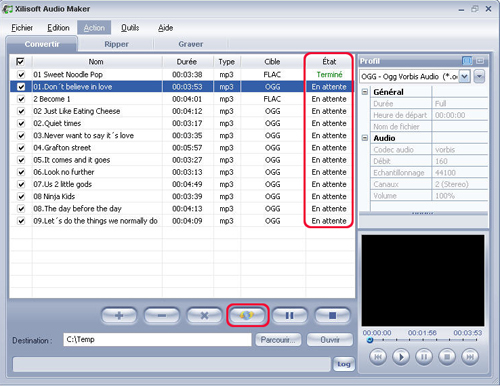Skip to previous track in player
This screenshot has height=386, width=500.
[x=378, y=357]
